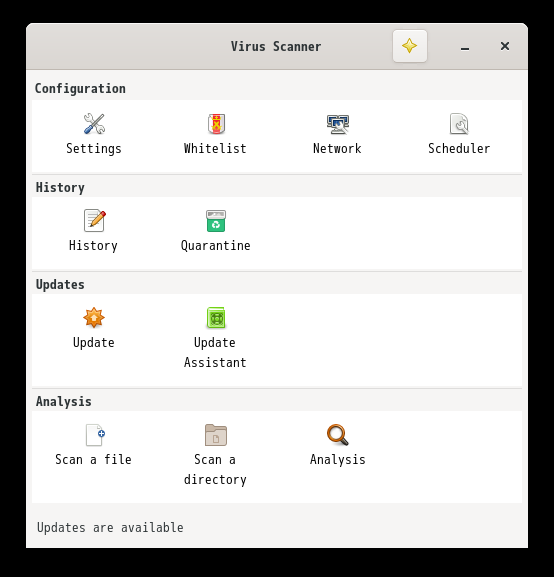Click the Settings label
Viewport: 554px width, 577px height.
coord(94,149)
